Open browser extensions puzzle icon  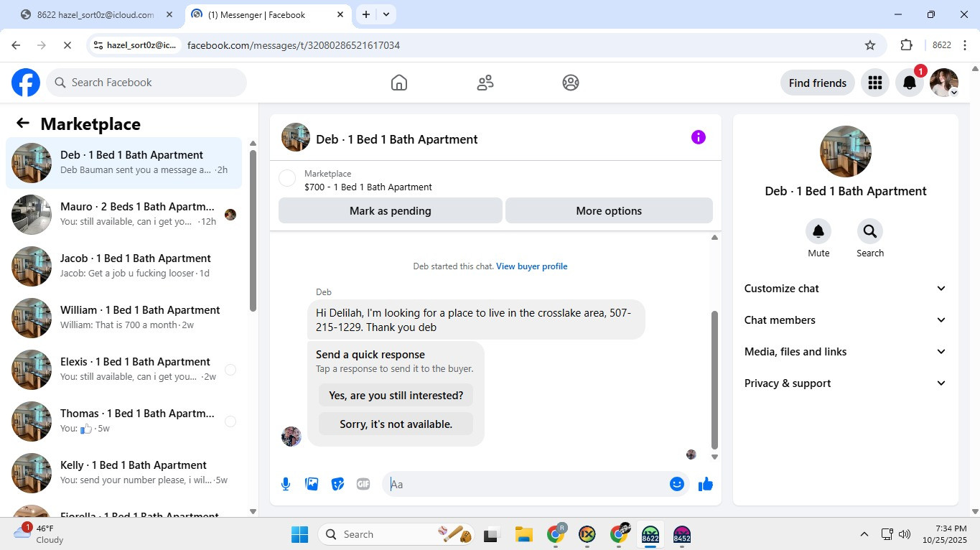(x=906, y=45)
